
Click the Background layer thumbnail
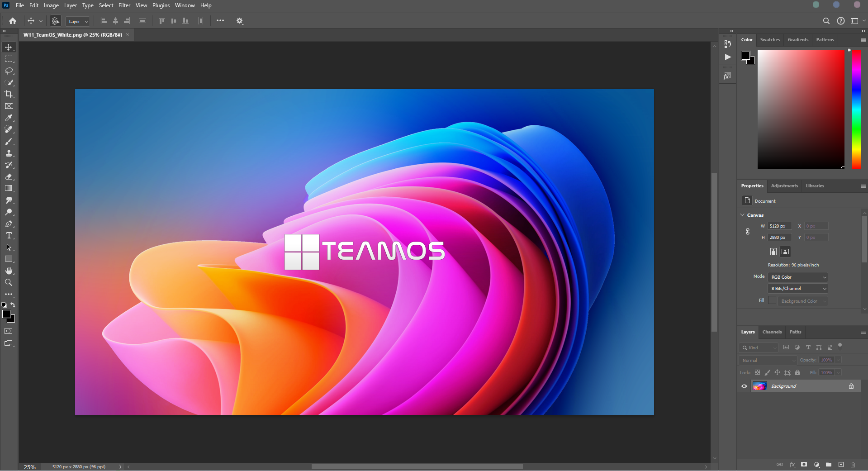pyautogui.click(x=760, y=386)
